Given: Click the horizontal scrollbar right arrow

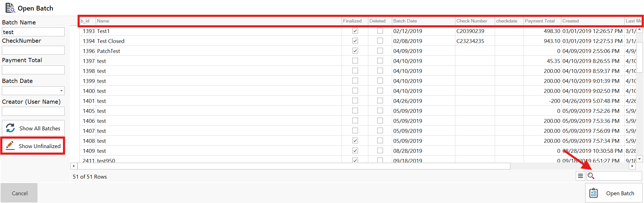Looking at the screenshot, I should (x=632, y=166).
